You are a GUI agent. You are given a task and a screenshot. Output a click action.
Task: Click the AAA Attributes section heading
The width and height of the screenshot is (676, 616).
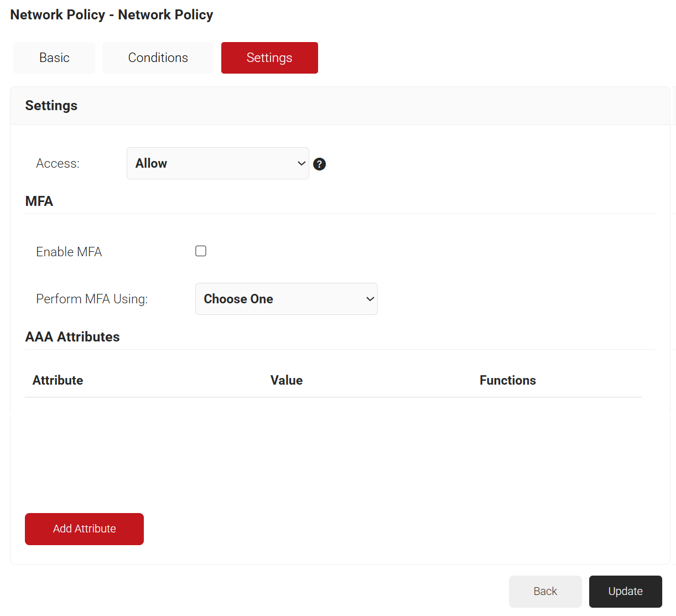pyautogui.click(x=72, y=337)
